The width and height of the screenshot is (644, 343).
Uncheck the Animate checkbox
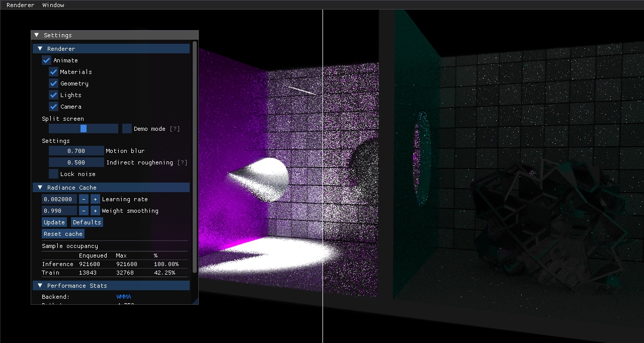point(47,60)
